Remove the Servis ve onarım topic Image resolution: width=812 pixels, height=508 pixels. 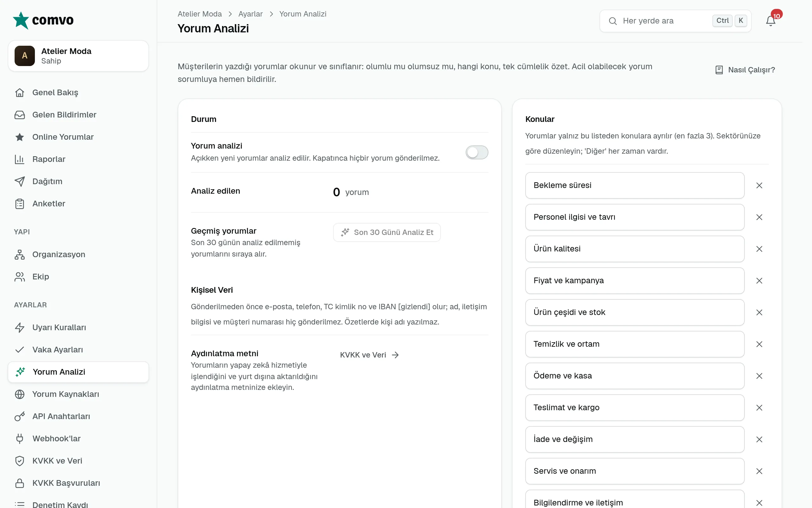[759, 471]
